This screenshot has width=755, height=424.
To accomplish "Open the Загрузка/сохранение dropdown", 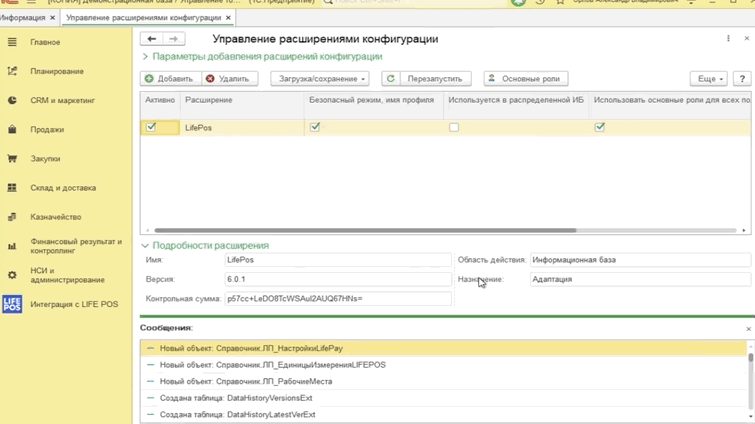I will [x=320, y=78].
